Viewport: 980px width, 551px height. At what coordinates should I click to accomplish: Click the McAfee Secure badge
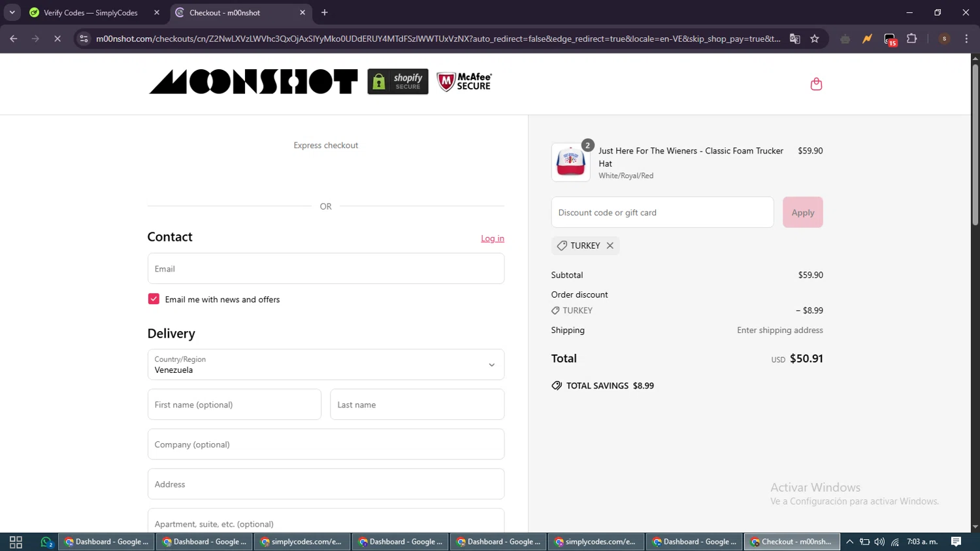(x=465, y=82)
